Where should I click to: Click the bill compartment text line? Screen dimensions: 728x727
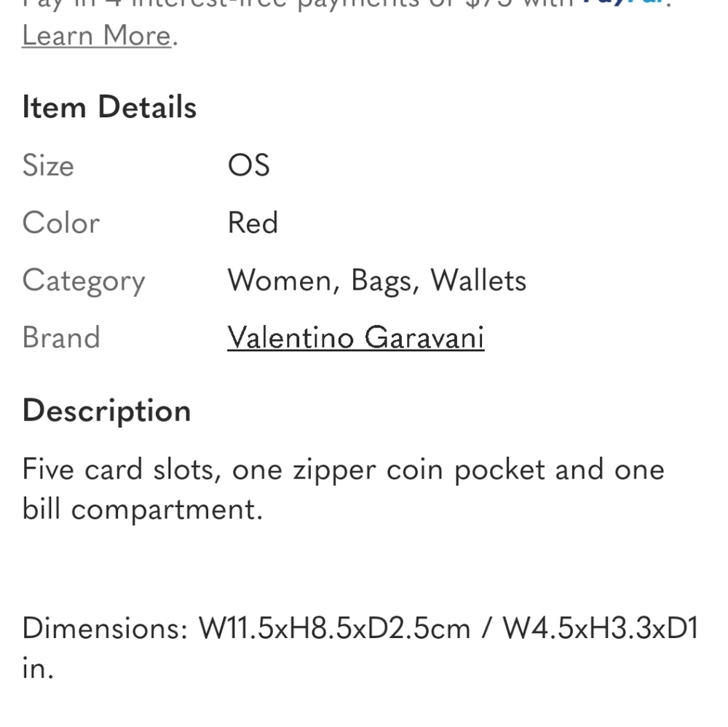[x=143, y=510]
